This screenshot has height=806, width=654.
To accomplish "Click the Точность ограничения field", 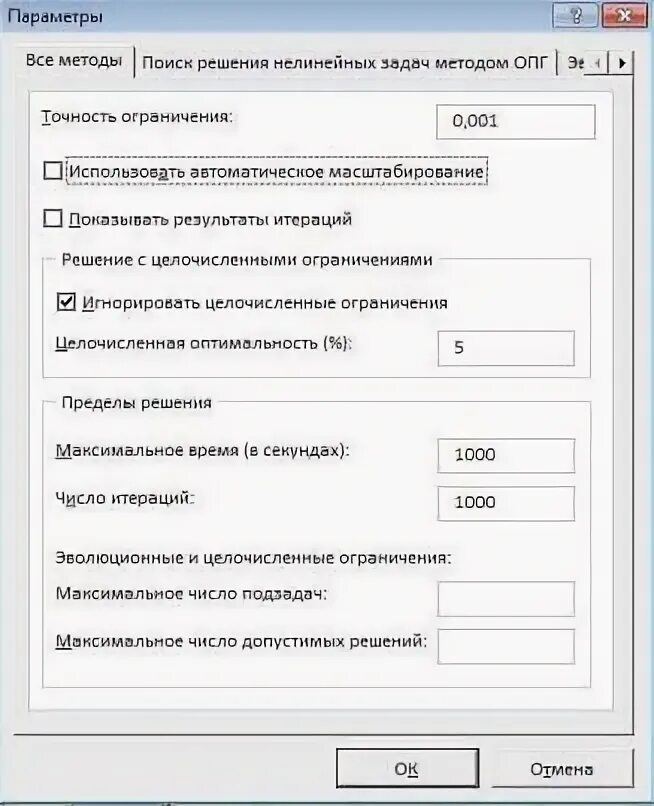I will (516, 122).
